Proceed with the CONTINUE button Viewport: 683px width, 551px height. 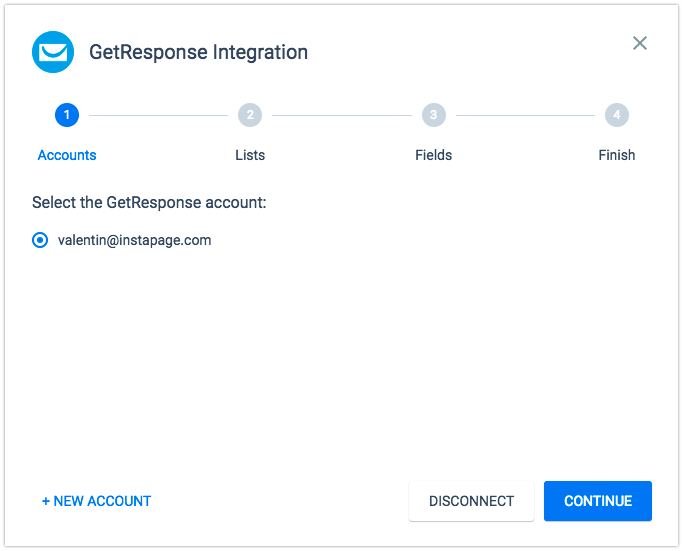[x=598, y=501]
